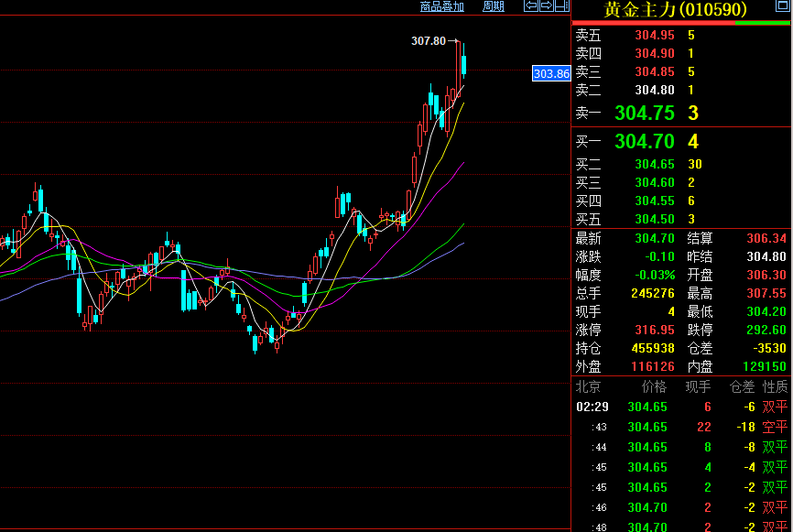Click the 黄金主力(010590) contract title
Screen dimensions: 793x532
point(675,9)
